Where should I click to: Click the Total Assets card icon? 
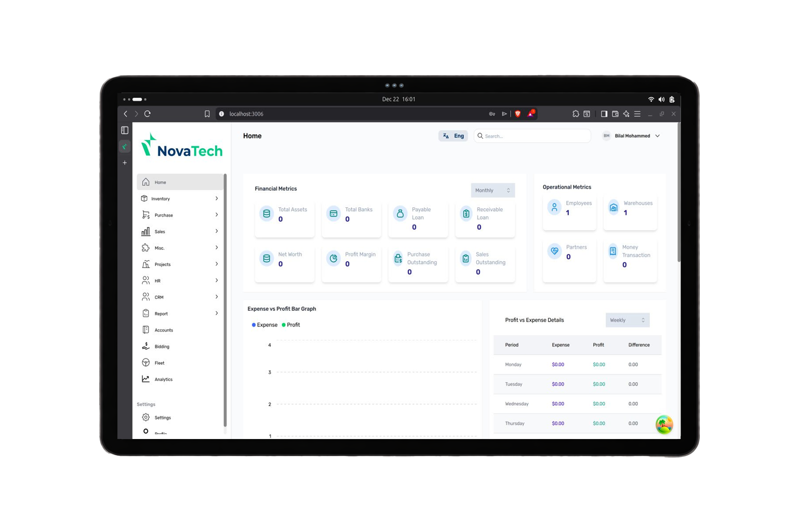point(267,214)
